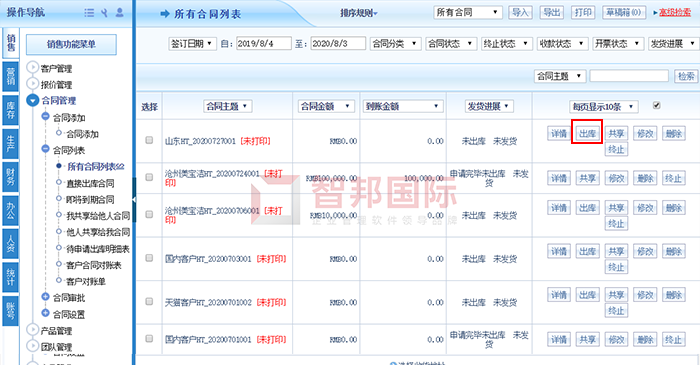Image resolution: width=700 pixels, height=365 pixels.
Task: Switch to 生产 sidebar tab
Action: click(x=11, y=144)
